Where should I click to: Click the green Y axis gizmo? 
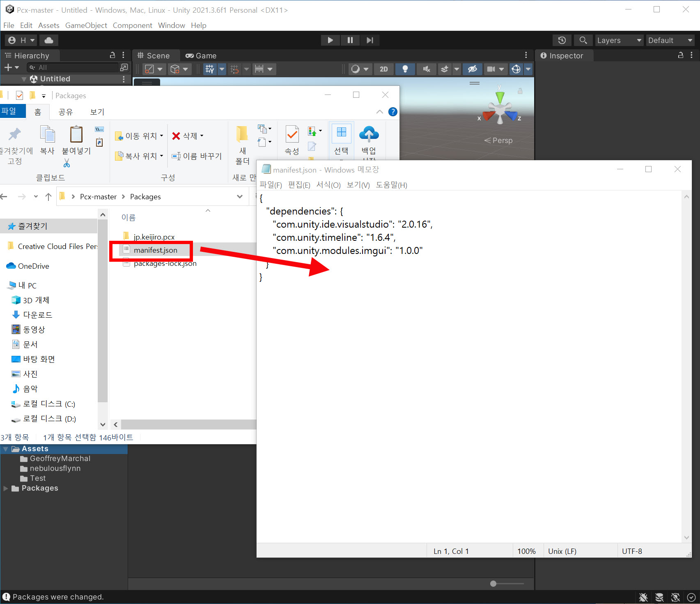pos(500,97)
